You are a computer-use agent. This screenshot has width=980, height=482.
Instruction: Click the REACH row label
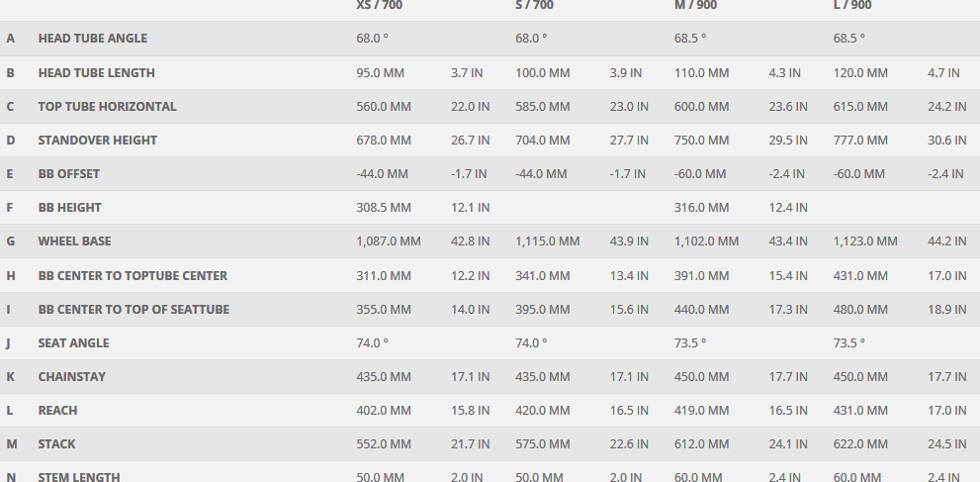coord(57,411)
